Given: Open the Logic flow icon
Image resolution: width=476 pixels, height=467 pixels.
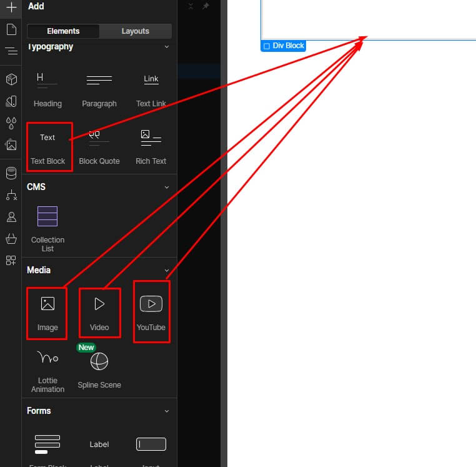Looking at the screenshot, I should point(11,195).
